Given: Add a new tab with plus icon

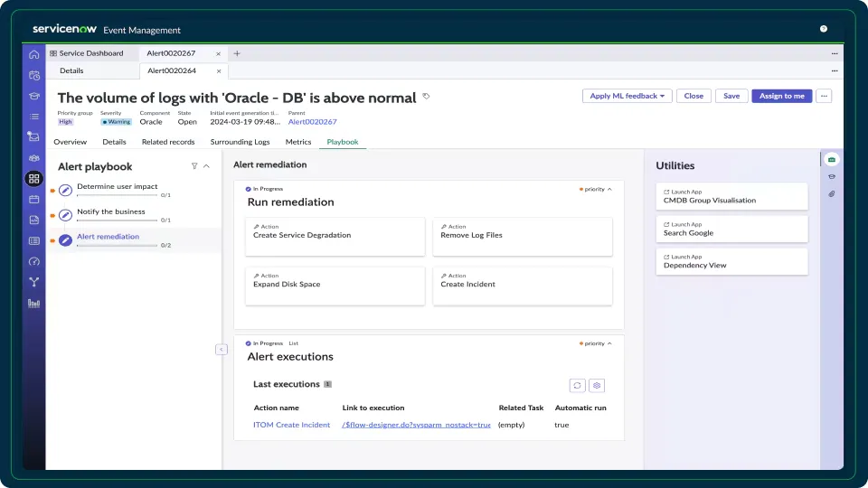Looking at the screenshot, I should coord(237,53).
